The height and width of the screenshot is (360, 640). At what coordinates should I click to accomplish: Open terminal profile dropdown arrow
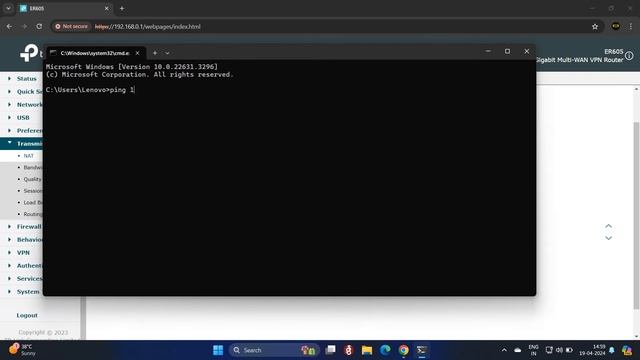167,53
